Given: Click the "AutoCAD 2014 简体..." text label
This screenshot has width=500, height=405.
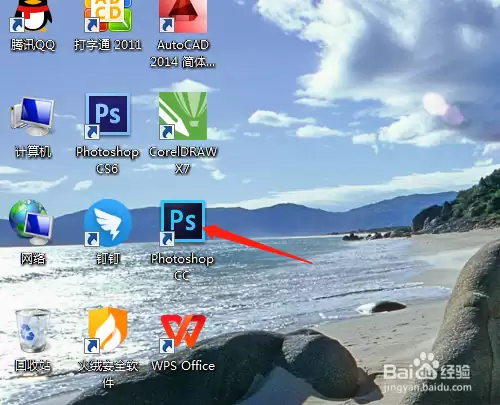Looking at the screenshot, I should pos(183,53).
